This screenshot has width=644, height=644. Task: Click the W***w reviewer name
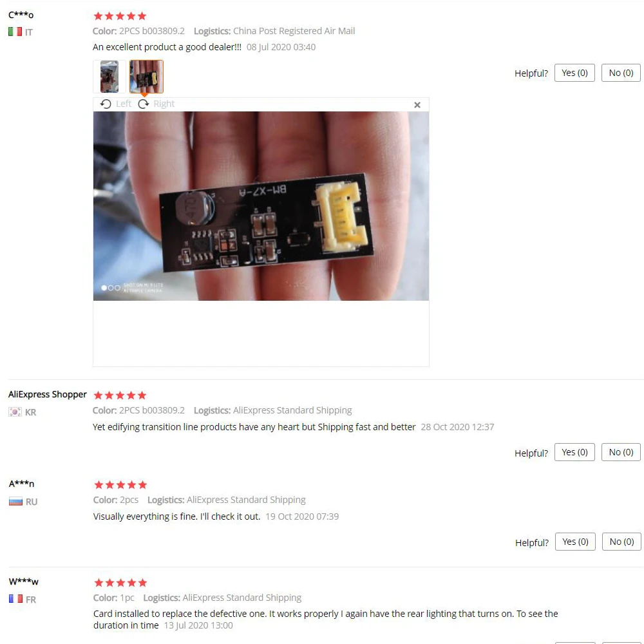click(23, 582)
